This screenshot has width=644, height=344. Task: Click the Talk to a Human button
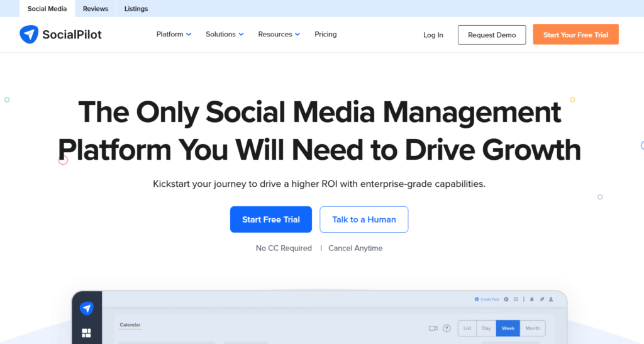coord(364,219)
